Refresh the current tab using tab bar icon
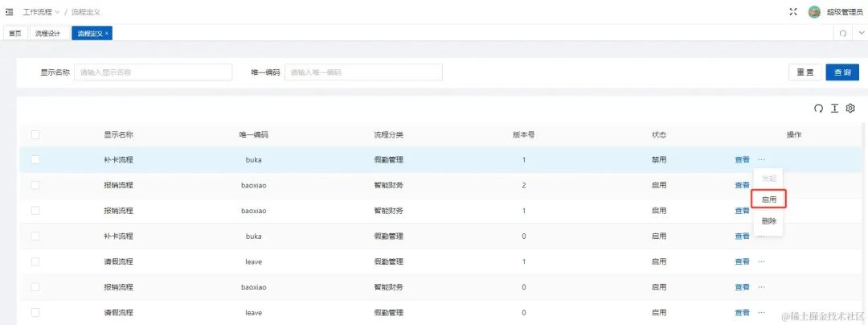The width and height of the screenshot is (868, 325). (x=843, y=33)
